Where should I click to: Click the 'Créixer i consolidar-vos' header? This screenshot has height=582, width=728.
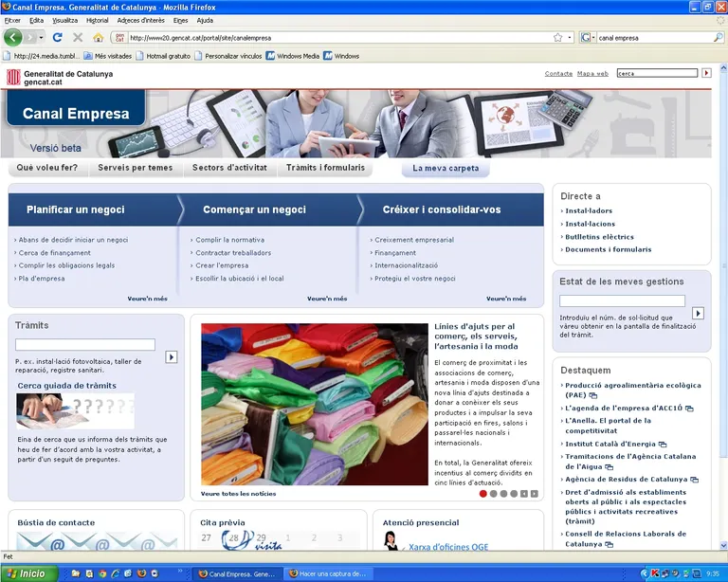click(442, 209)
